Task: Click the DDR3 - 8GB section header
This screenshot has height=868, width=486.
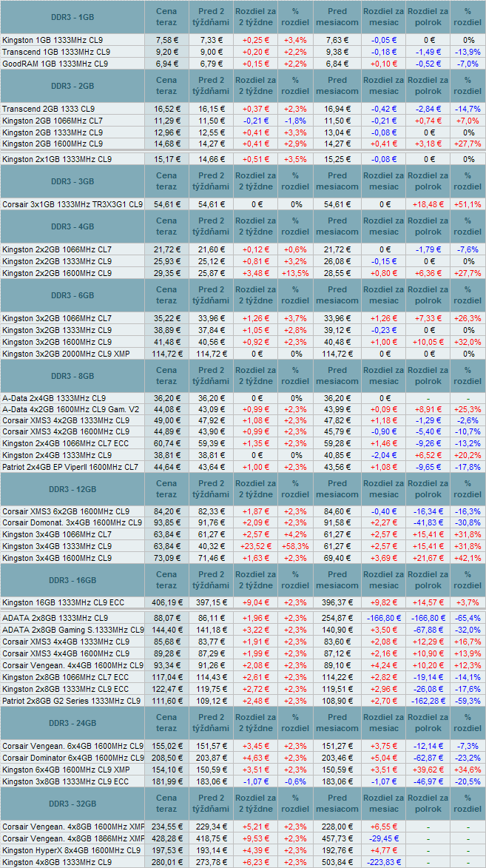Action: [x=72, y=376]
